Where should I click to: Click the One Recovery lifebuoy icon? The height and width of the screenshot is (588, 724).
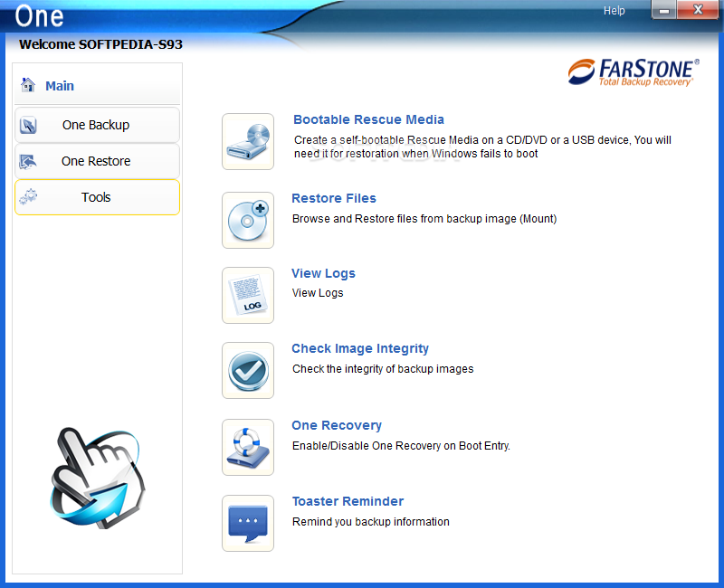[248, 447]
